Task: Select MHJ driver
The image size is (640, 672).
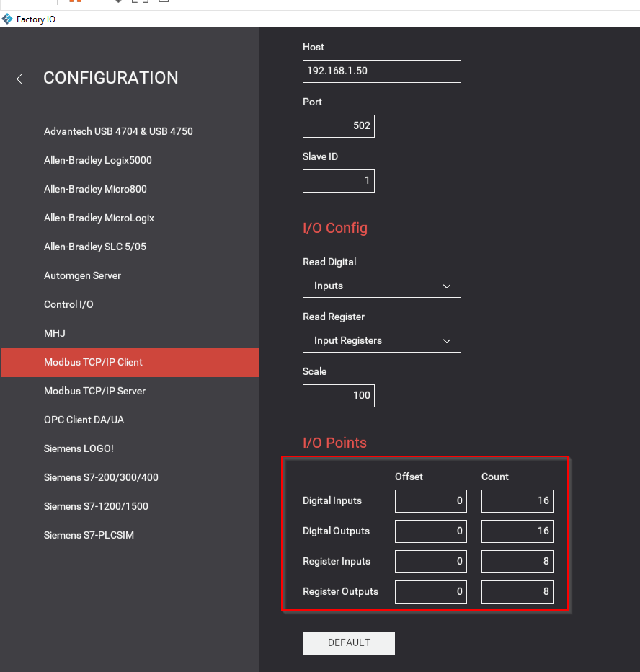Action: 54,333
